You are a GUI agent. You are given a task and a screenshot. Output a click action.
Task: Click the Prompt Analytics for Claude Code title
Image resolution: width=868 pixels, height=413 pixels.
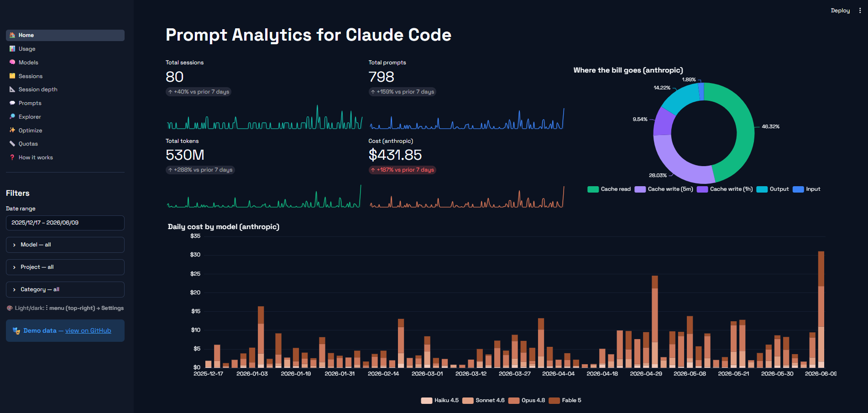[309, 35]
